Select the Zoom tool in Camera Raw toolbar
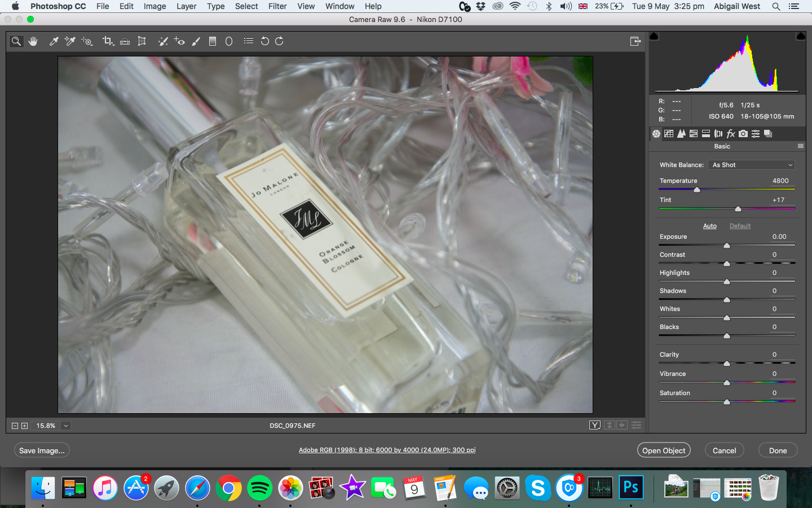This screenshot has height=508, width=812. coord(16,41)
